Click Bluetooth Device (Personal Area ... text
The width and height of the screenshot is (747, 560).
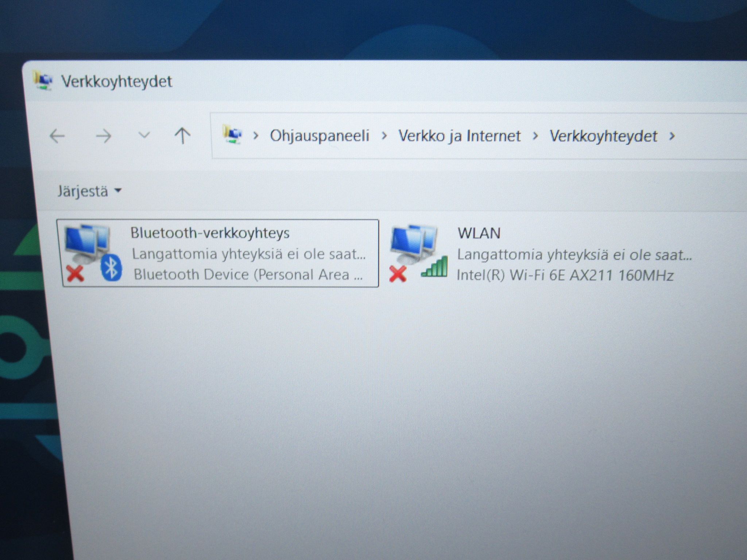248,275
